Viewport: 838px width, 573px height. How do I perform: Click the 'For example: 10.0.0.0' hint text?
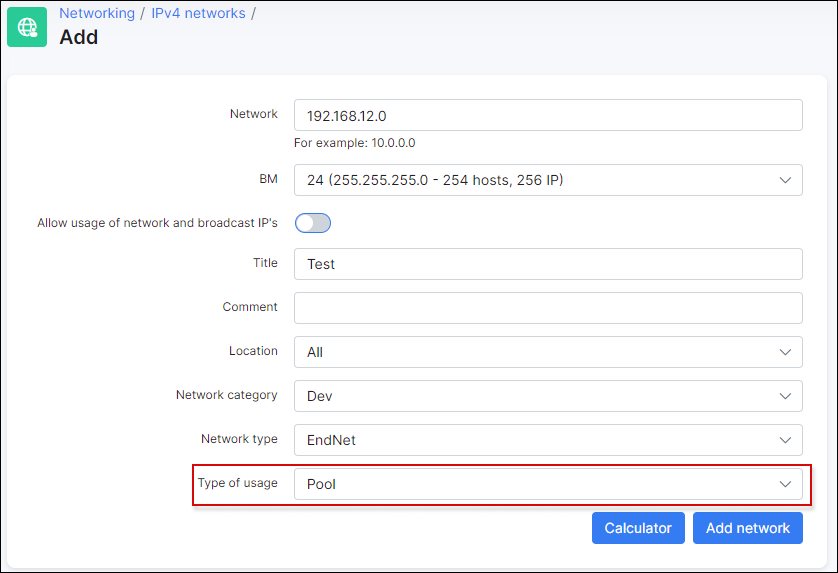pyautogui.click(x=354, y=143)
